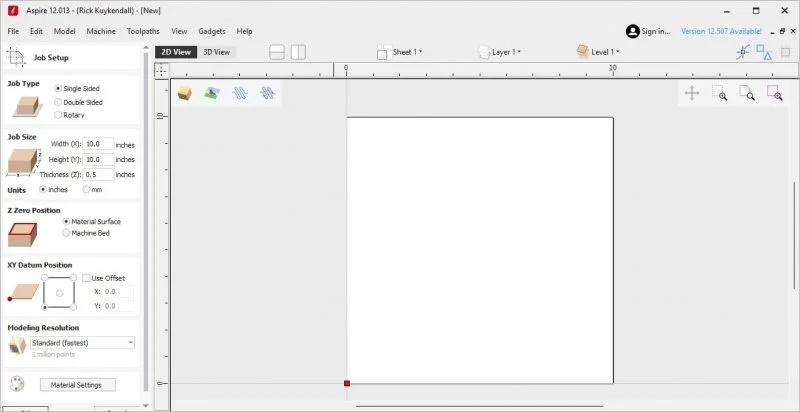Click the dashed square icon top right

tap(786, 52)
